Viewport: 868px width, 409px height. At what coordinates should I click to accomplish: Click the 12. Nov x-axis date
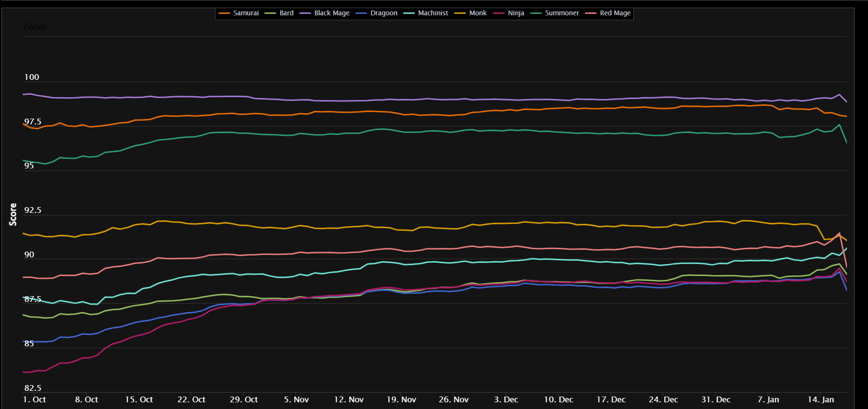(x=349, y=399)
